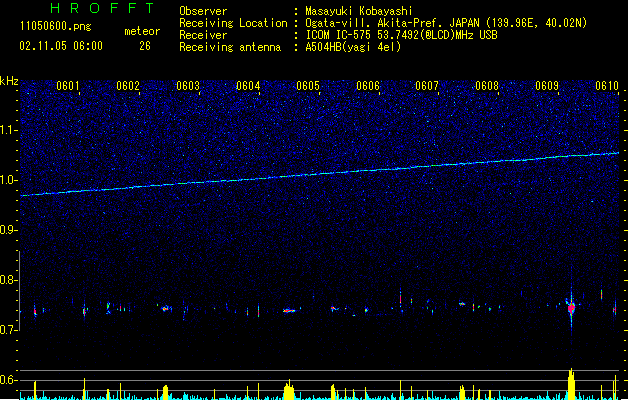Click the 0609 time marker
The height and width of the screenshot is (400, 629).
coord(547,86)
